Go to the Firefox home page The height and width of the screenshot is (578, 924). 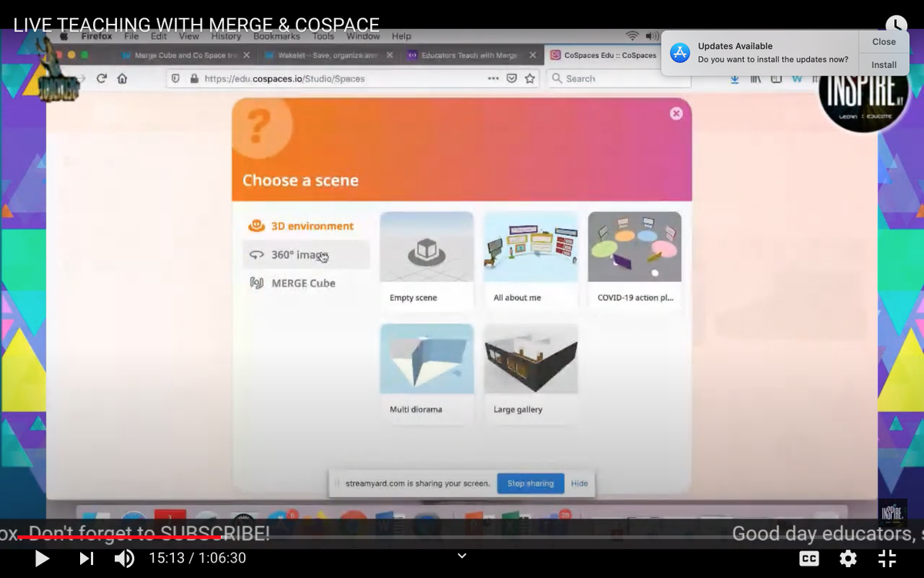click(x=122, y=78)
